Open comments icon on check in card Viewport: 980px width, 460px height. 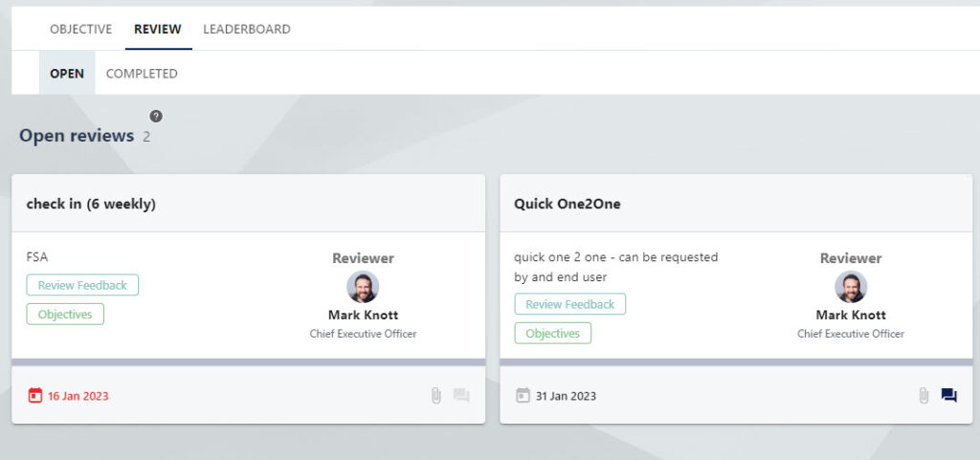pyautogui.click(x=461, y=396)
